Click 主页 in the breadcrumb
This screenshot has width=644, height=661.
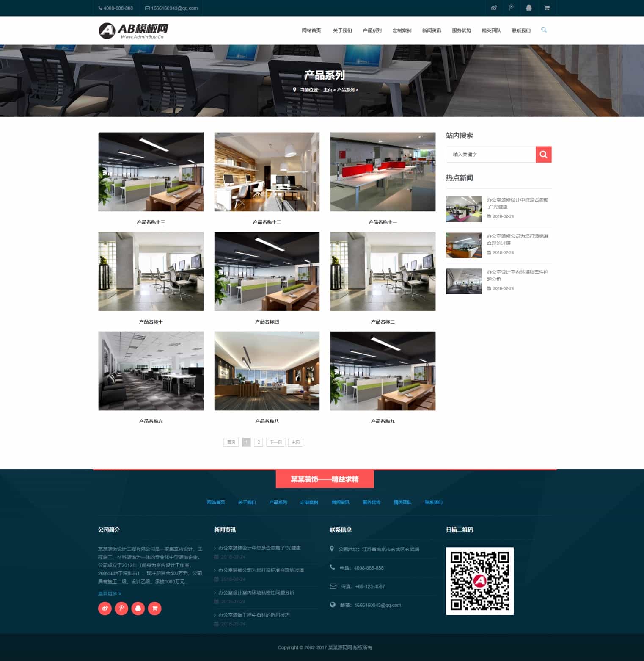click(328, 90)
